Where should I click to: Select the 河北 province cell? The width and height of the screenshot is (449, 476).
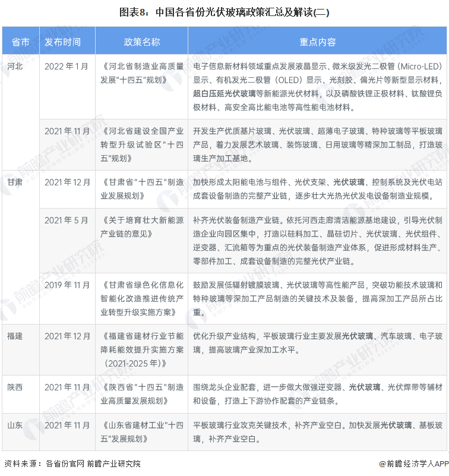click(15, 66)
